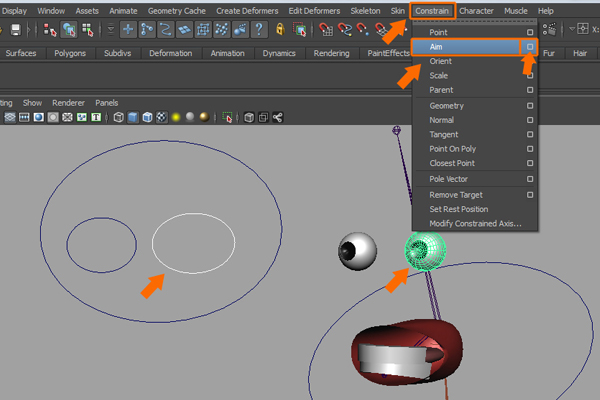Image resolution: width=600 pixels, height=400 pixels.
Task: Open the Skeleton menu
Action: click(x=365, y=11)
